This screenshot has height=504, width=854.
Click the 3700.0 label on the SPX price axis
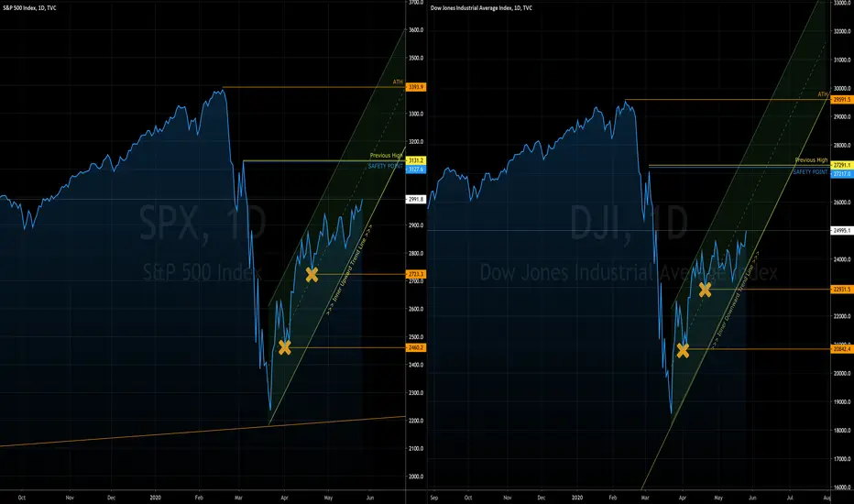[416, 2]
